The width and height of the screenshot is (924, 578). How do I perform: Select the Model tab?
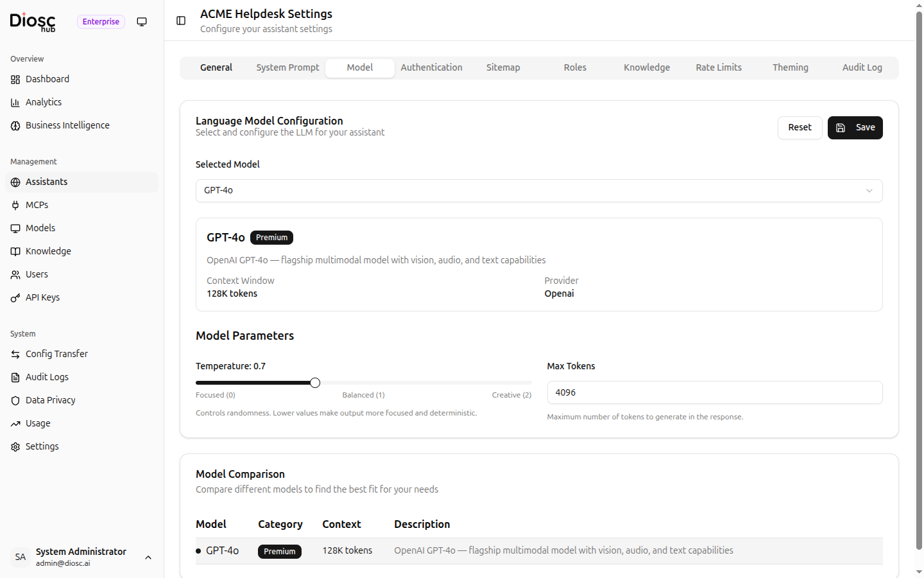[360, 68]
